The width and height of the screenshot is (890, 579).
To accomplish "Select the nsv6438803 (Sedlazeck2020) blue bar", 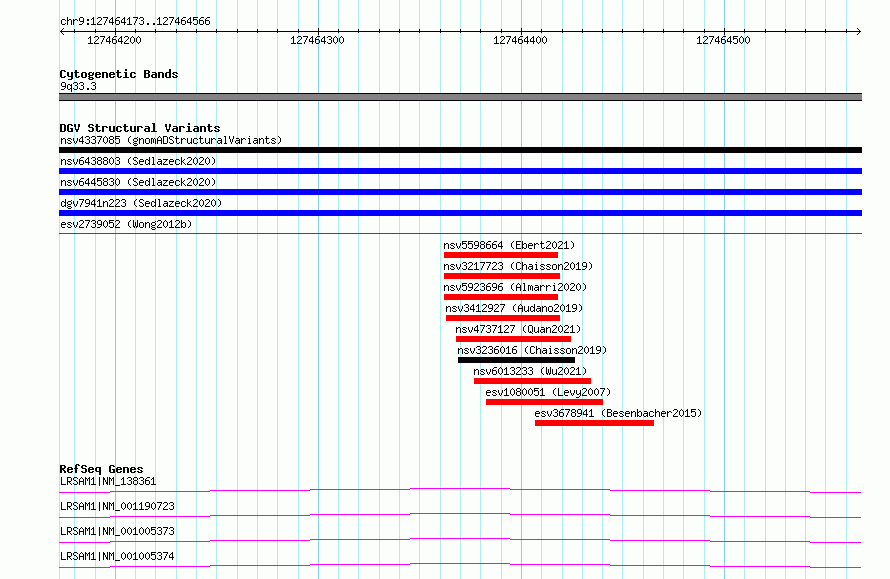I will tap(460, 171).
